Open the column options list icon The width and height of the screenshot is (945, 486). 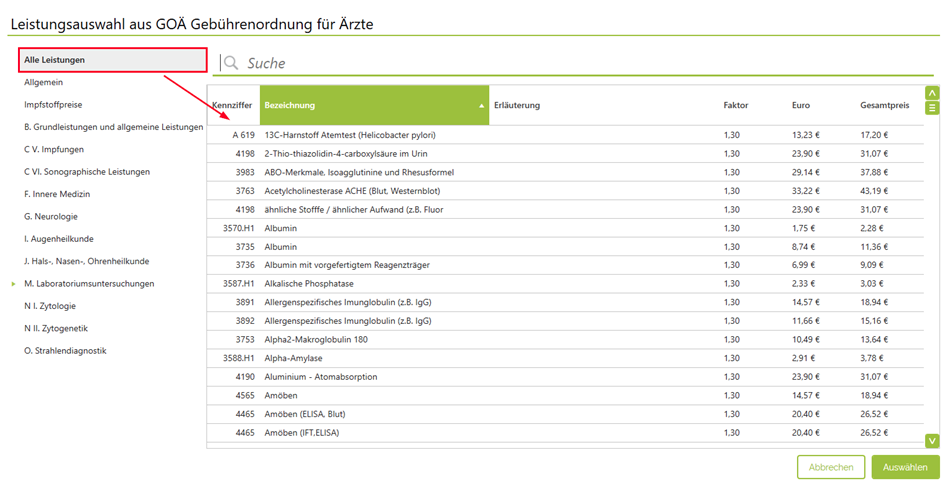[x=932, y=108]
